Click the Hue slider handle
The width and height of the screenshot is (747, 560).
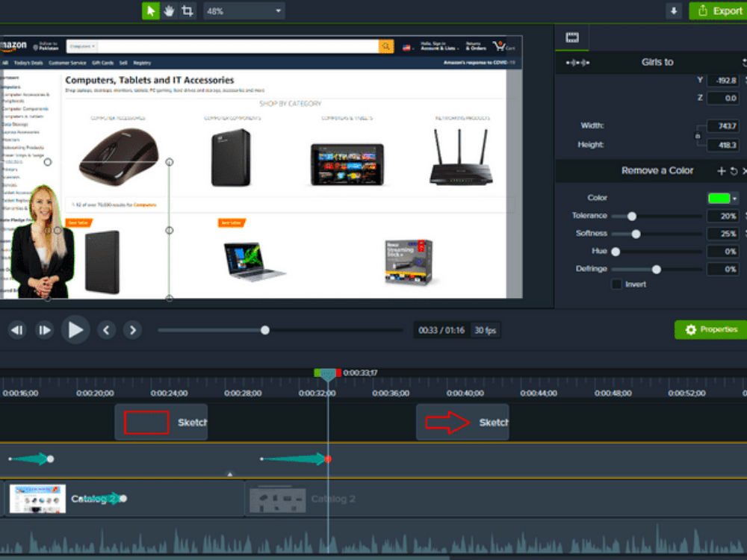click(x=616, y=252)
